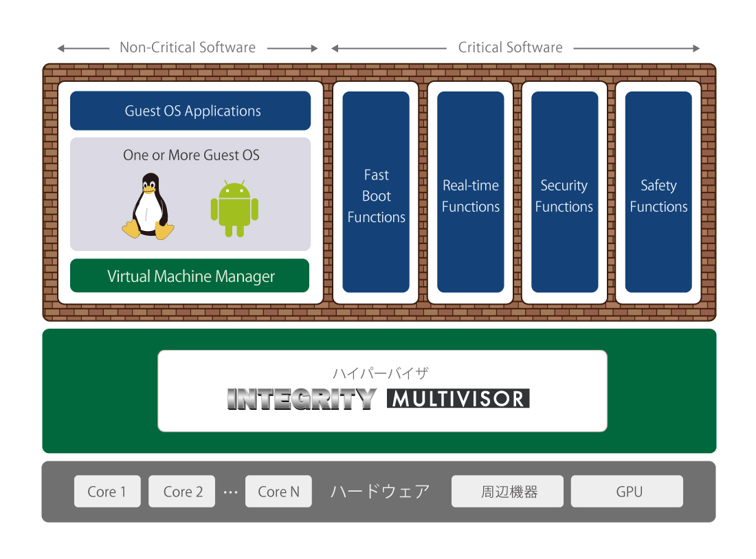This screenshot has height=559, width=756.
Task: Select the Core 1 box
Action: click(x=107, y=492)
